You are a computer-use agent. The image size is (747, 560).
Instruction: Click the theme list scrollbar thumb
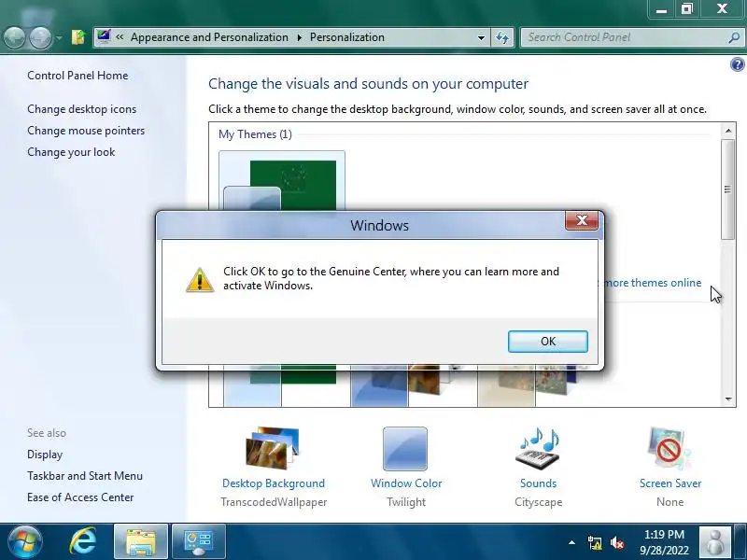click(x=728, y=189)
